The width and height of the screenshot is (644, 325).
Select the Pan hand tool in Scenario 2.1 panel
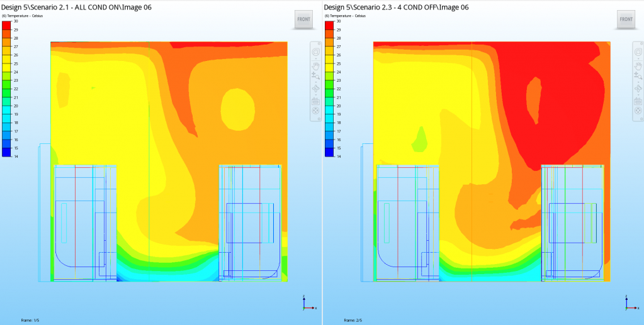coord(316,67)
